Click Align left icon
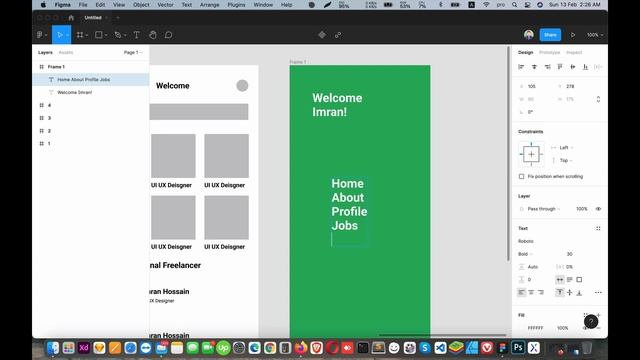 [x=521, y=67]
